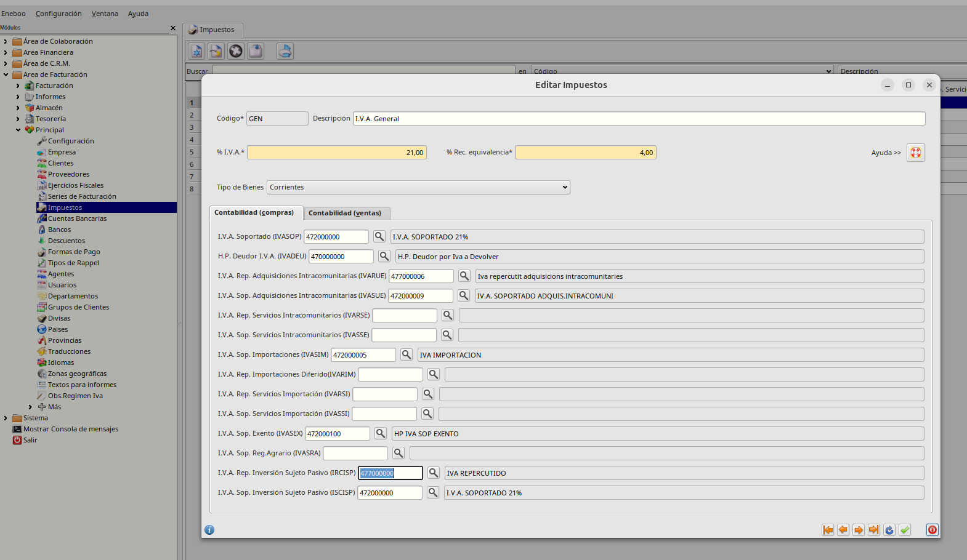The image size is (967, 560).
Task: Open help lifebuoy icon next to Ayuda
Action: click(916, 153)
